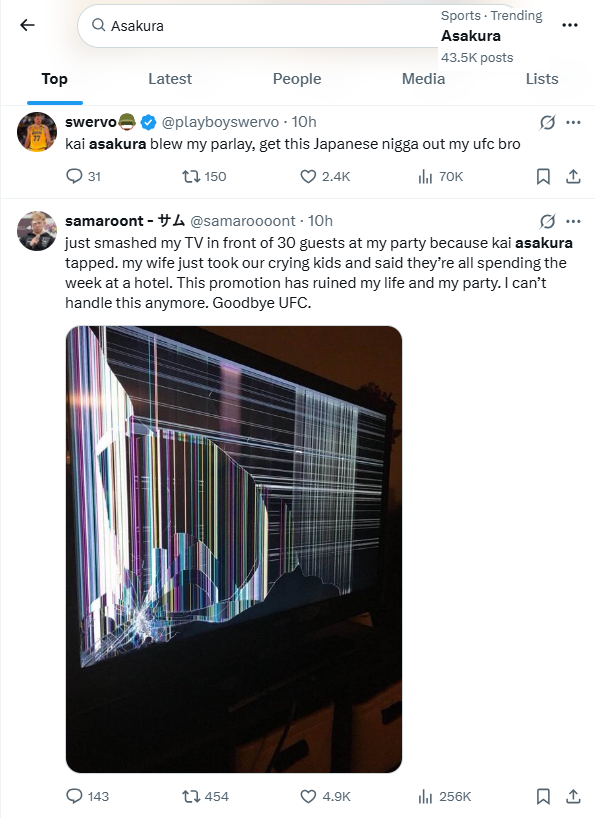The width and height of the screenshot is (595, 818).
Task: Click Grok icon on swervo's post
Action: pos(547,122)
